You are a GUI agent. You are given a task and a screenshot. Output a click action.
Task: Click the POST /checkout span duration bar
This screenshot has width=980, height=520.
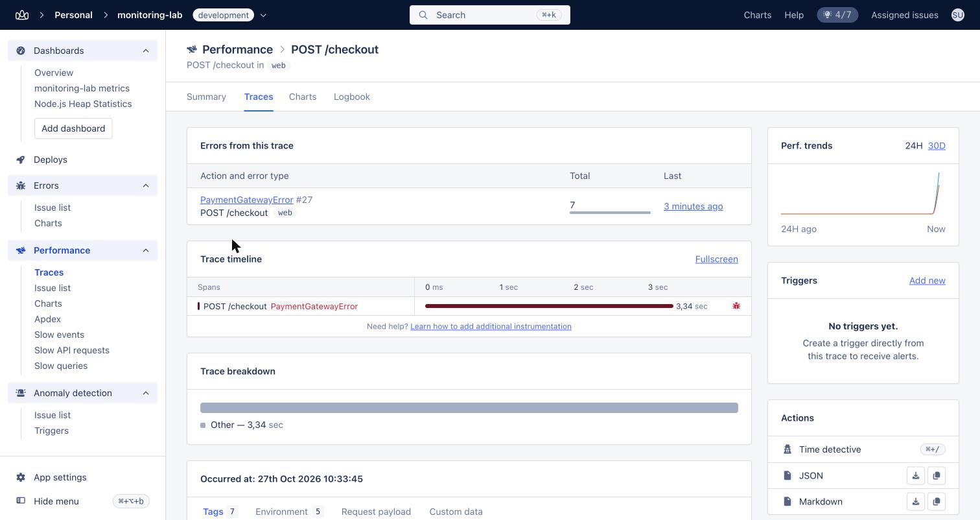pos(549,306)
